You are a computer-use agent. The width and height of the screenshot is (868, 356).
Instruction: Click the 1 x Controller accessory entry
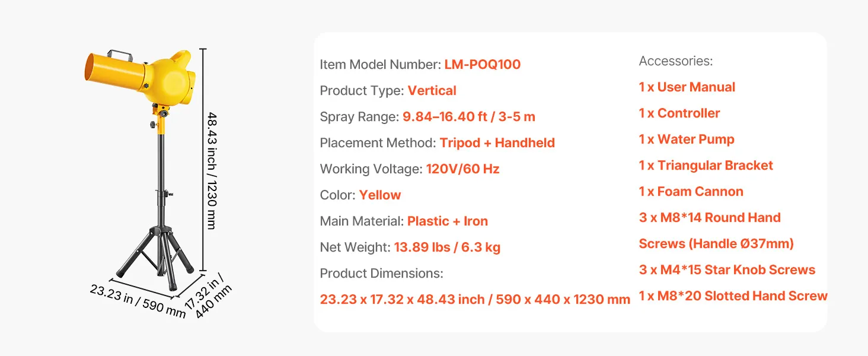[x=679, y=113]
